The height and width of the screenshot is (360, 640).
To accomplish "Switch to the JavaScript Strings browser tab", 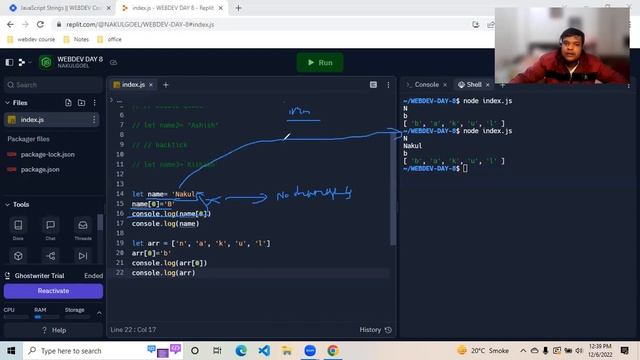I will tap(60, 8).
